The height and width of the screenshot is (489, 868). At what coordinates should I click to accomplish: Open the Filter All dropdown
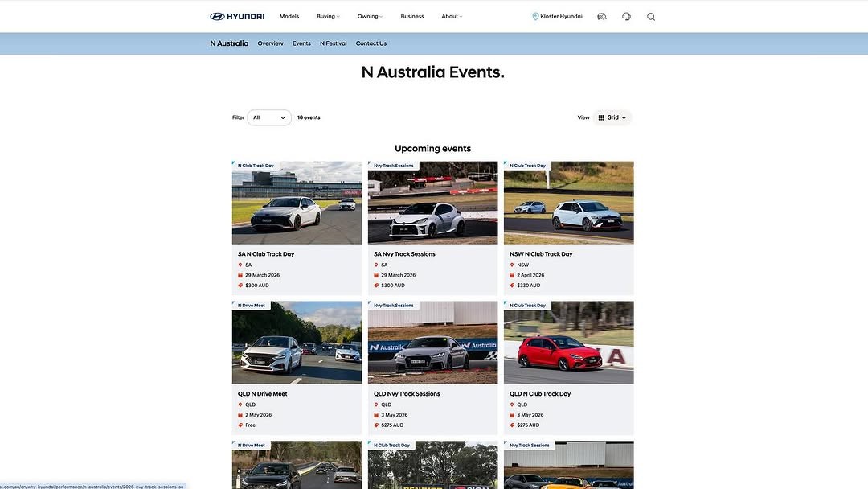(269, 117)
